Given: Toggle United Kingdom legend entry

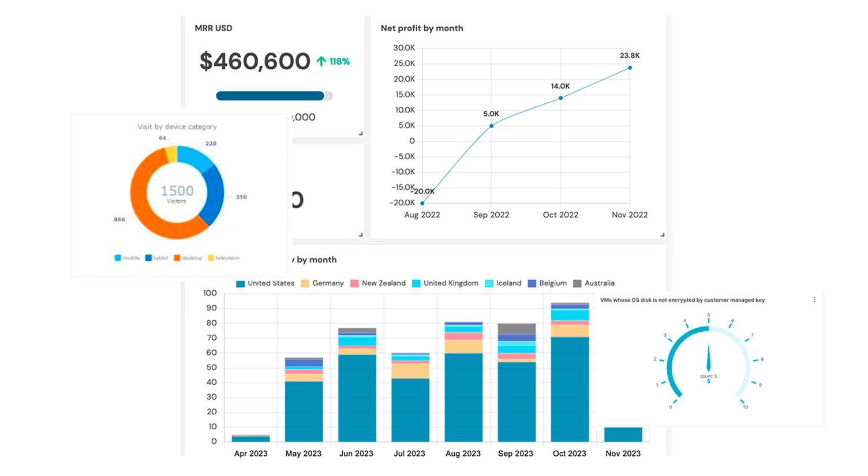Looking at the screenshot, I should 445,283.
